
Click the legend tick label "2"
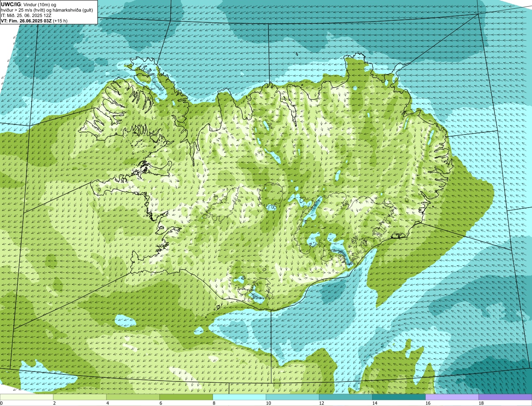(54, 403)
